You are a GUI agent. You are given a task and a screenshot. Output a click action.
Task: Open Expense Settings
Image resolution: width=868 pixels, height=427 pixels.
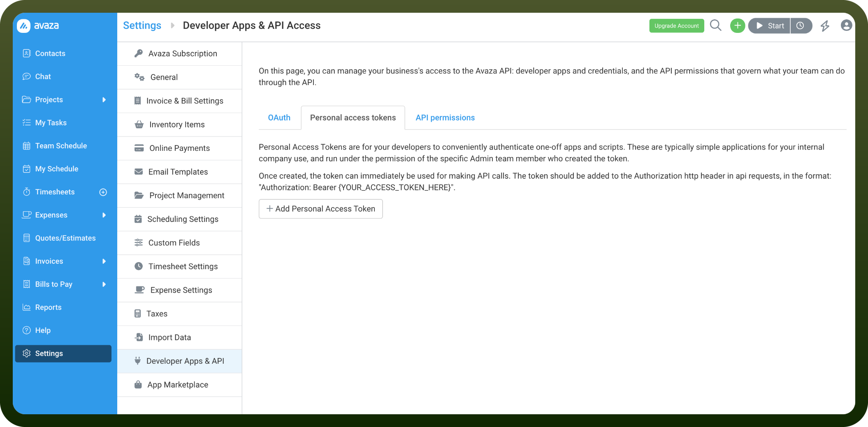(x=179, y=290)
